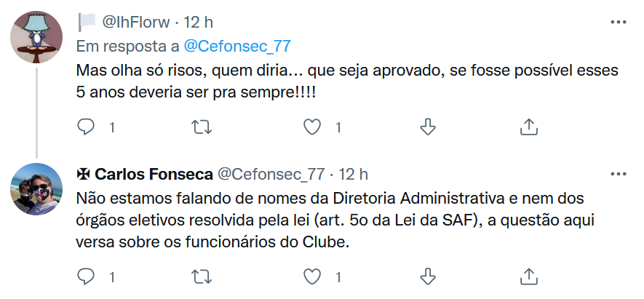
Task: Open Carlos Fonseca's profile avatar
Action: tap(35, 189)
